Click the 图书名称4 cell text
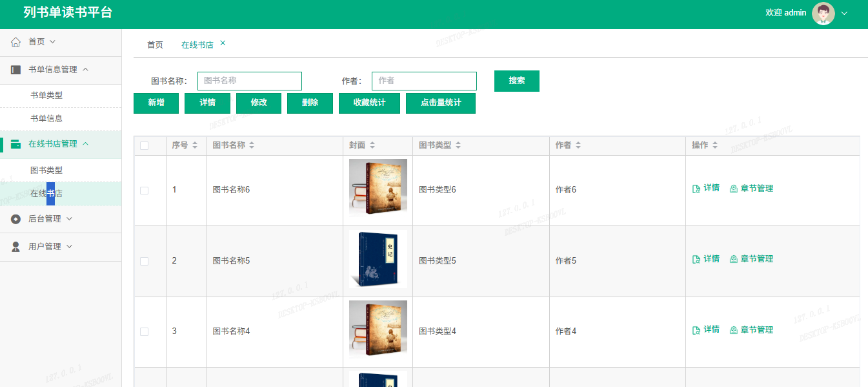The width and height of the screenshot is (868, 387). [231, 331]
